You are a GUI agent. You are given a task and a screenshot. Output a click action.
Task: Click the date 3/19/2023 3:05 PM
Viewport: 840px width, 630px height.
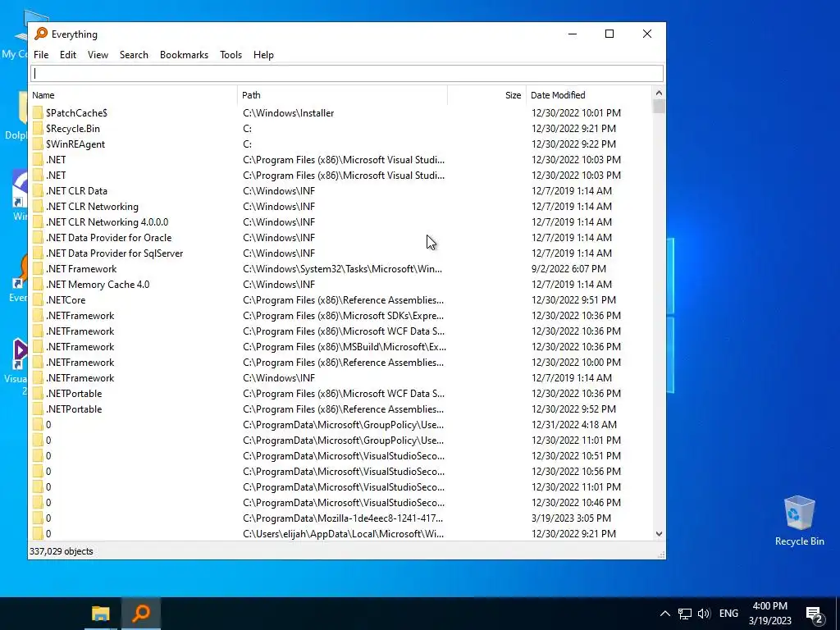[571, 518]
